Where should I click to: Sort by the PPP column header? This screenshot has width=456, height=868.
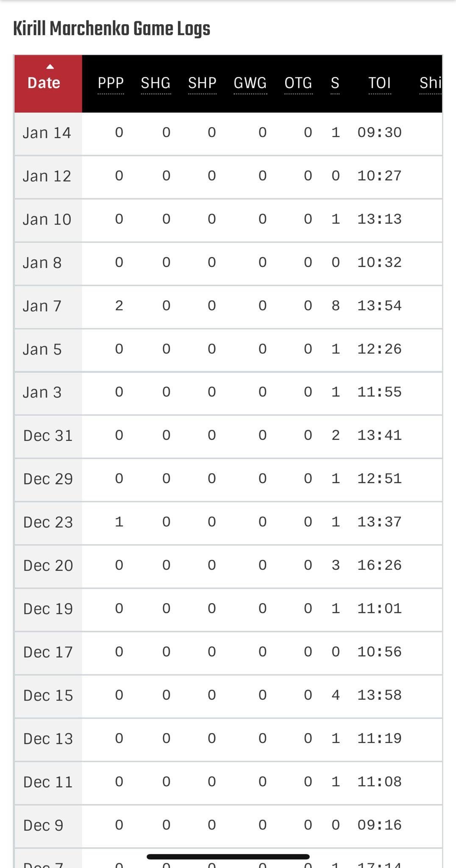tap(111, 83)
